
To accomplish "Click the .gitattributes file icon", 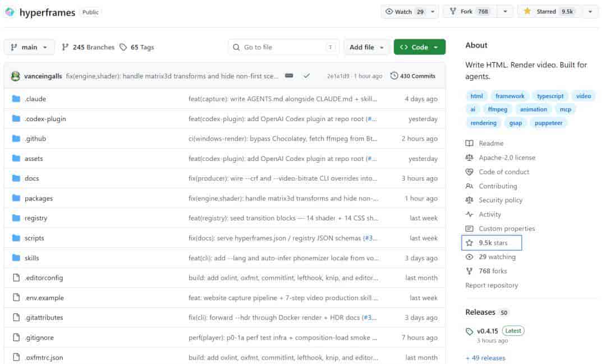I will (16, 317).
